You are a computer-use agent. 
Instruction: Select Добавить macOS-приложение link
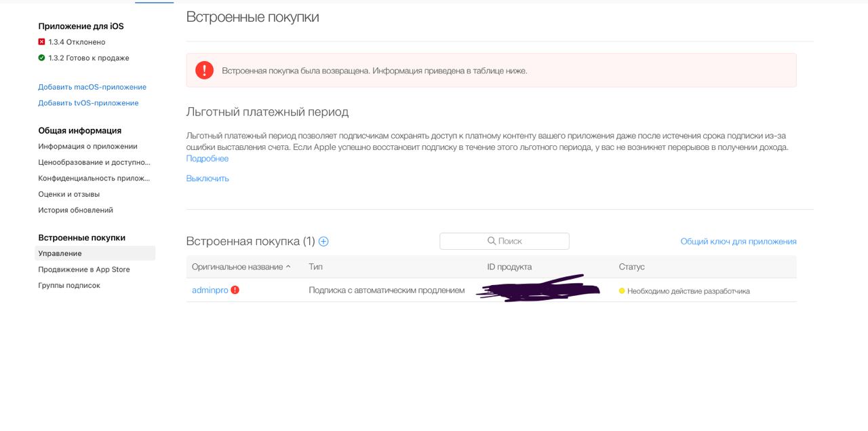92,87
